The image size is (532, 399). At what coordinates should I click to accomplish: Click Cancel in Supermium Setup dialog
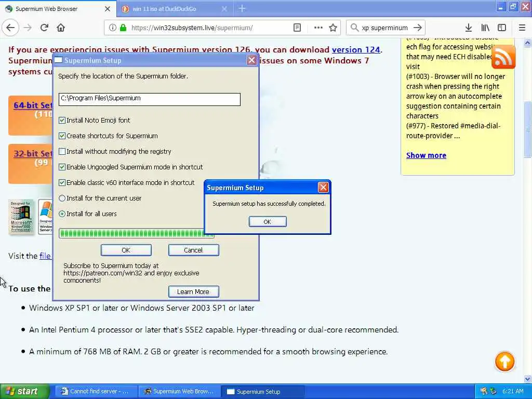(x=193, y=250)
